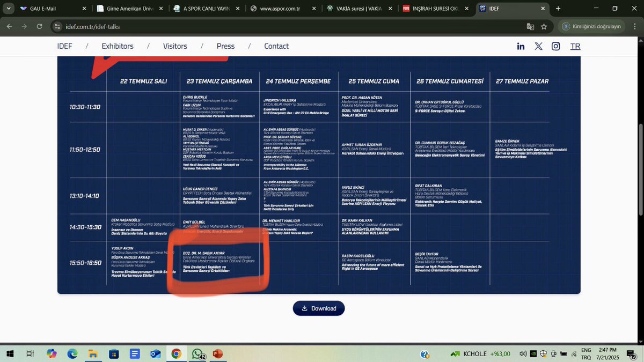This screenshot has height=362, width=644.
Task: Bookmark this page with the star icon
Action: point(544,26)
